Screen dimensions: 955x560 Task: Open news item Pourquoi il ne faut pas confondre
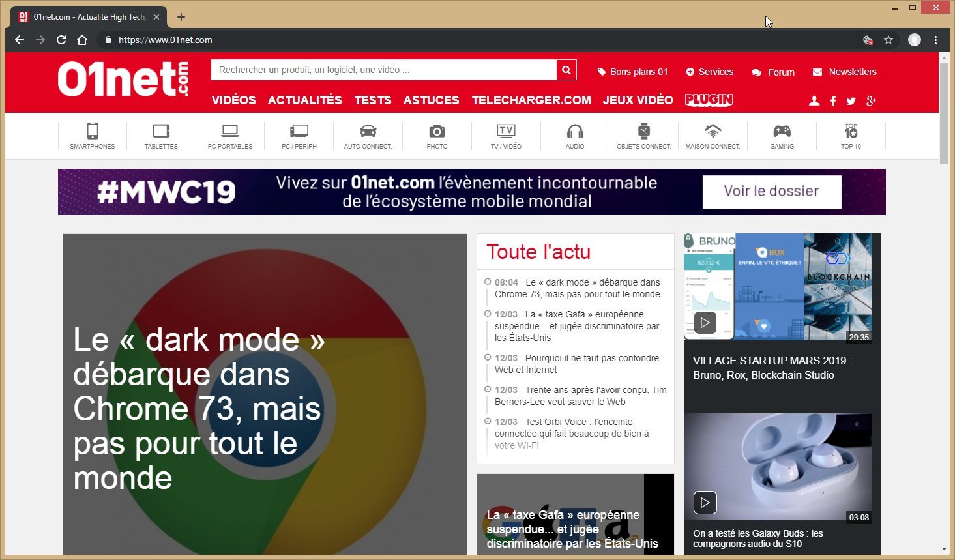578,364
